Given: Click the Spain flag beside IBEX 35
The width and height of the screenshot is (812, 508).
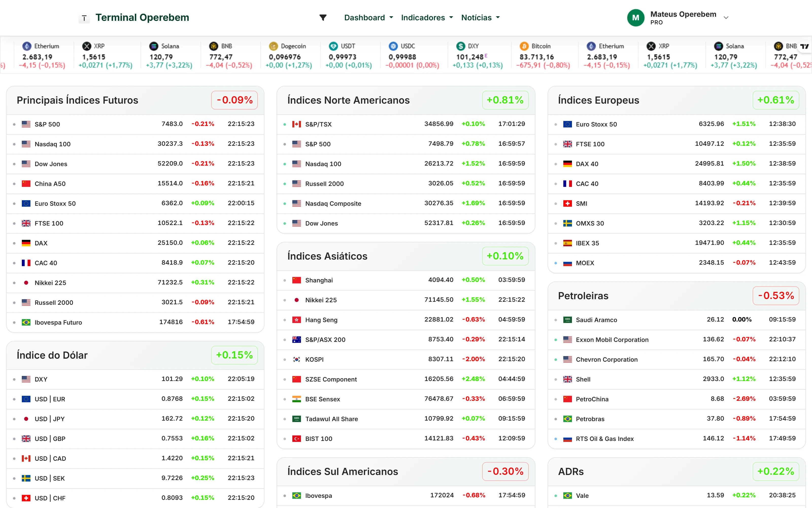Looking at the screenshot, I should tap(567, 243).
